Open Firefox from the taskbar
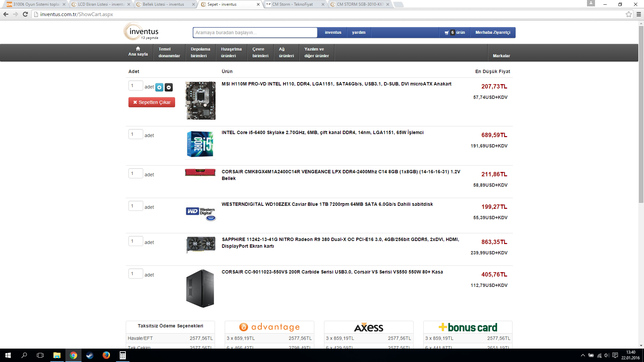Image resolution: width=644 pixels, height=362 pixels. (106, 355)
